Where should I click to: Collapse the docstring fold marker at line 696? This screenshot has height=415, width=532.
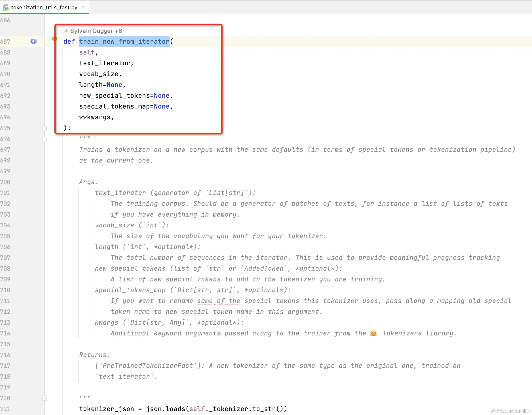[x=45, y=139]
